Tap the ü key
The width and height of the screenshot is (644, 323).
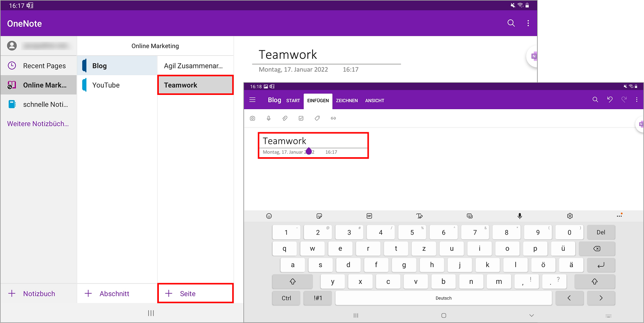pos(563,249)
